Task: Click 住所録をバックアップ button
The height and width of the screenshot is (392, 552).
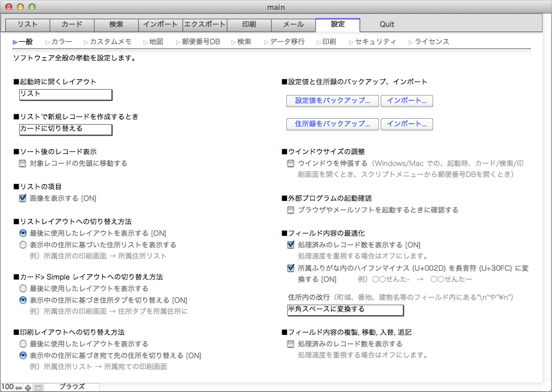Action: point(332,124)
